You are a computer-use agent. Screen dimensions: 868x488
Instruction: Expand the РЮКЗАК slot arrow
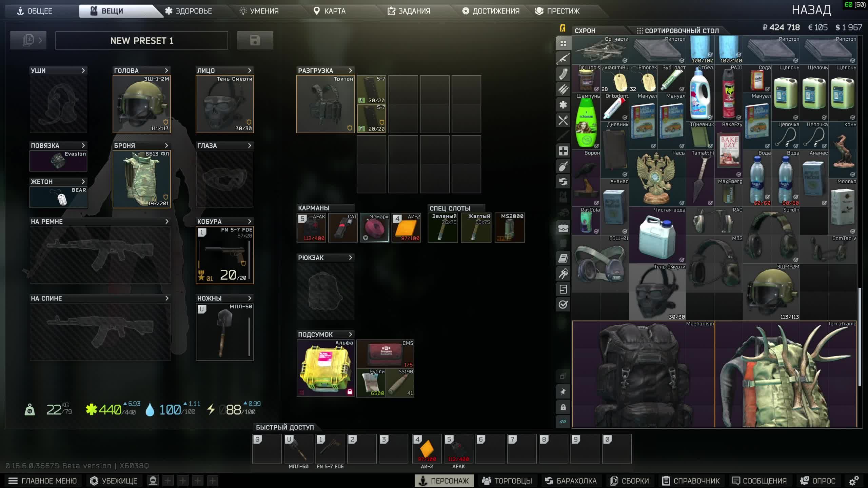tap(351, 258)
